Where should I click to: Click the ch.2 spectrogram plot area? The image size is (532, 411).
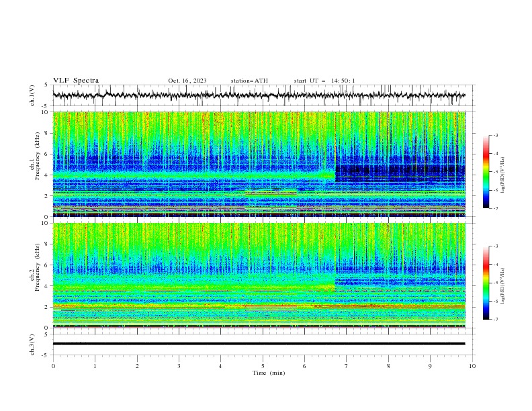point(259,275)
